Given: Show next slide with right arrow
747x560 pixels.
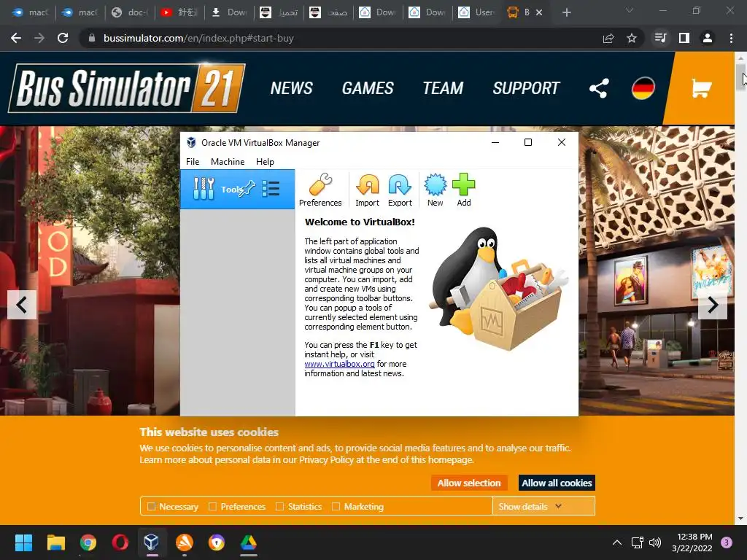Looking at the screenshot, I should click(x=712, y=305).
